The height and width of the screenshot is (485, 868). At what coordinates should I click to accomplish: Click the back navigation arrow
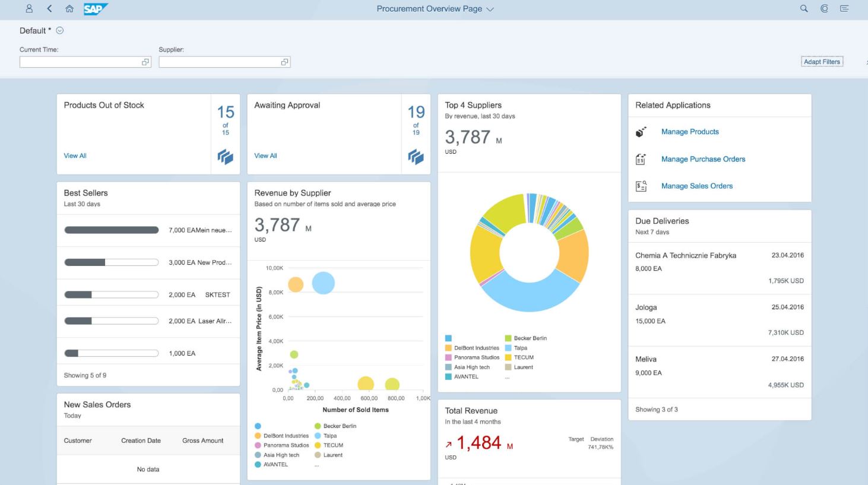49,8
